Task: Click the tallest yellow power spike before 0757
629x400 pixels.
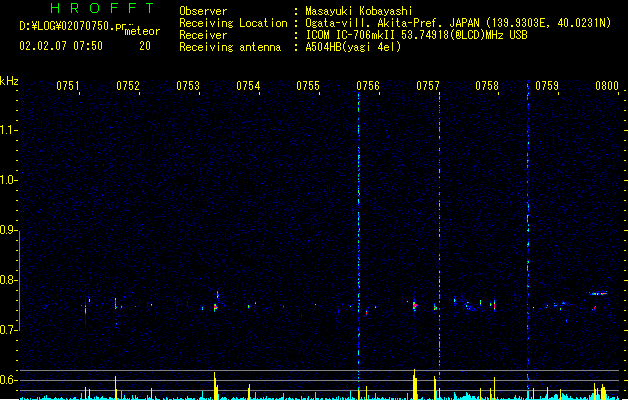Action: pyautogui.click(x=414, y=384)
